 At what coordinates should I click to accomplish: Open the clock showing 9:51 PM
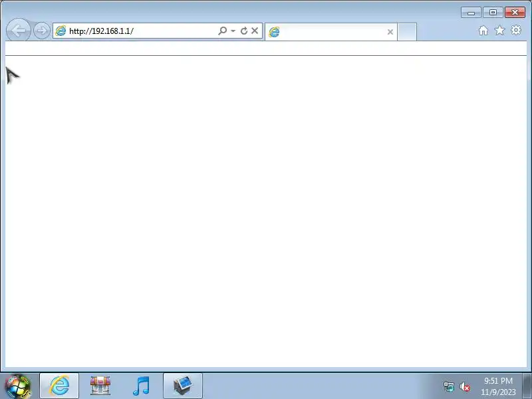498,386
